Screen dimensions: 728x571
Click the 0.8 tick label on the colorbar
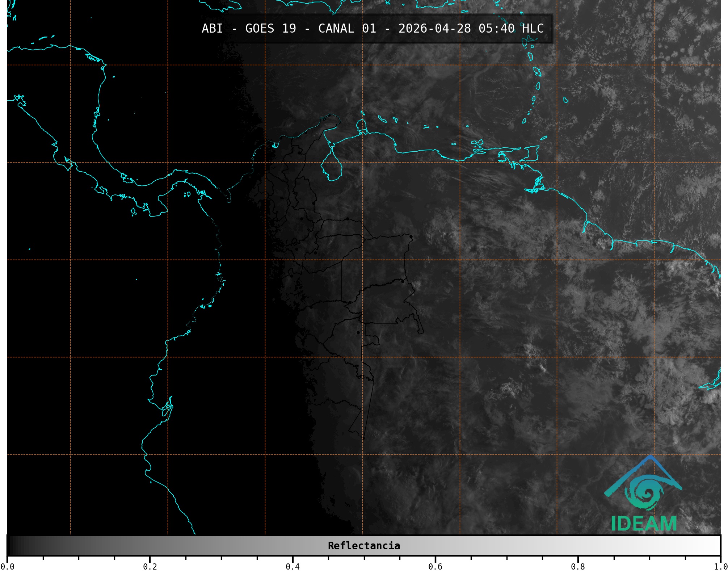[578, 566]
